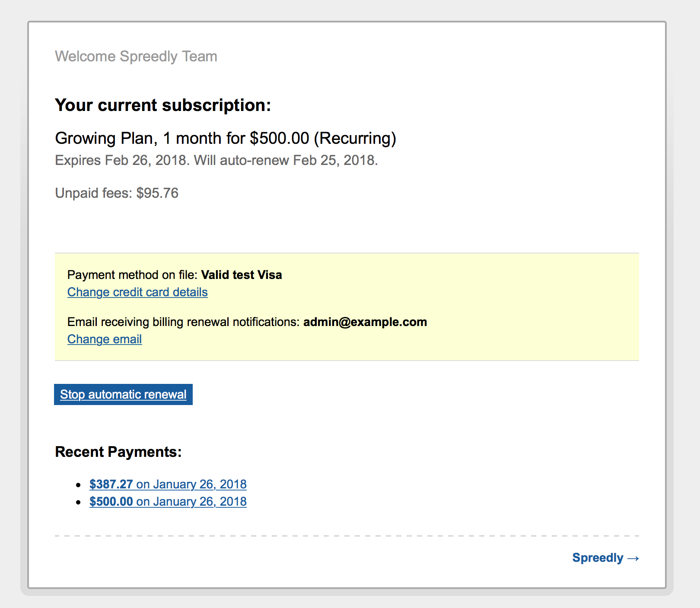Click the Email receiving billing renewal notifications label
Screen dimensions: 700x608
click(184, 322)
